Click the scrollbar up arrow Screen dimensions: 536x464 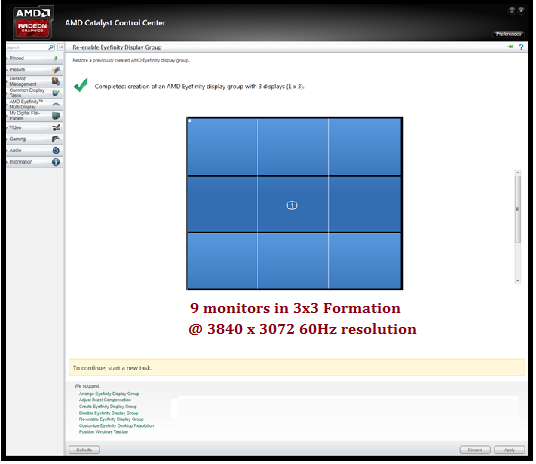(518, 173)
